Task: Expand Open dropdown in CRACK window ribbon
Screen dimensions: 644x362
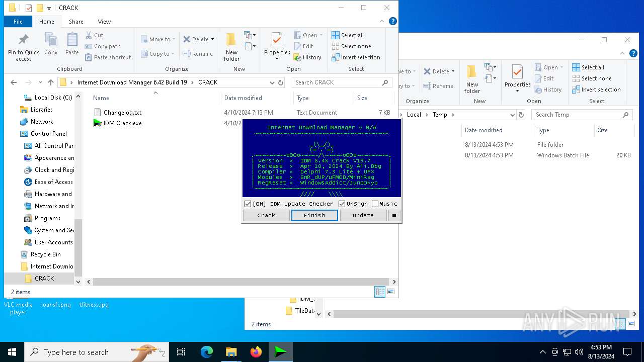Action: click(x=321, y=35)
